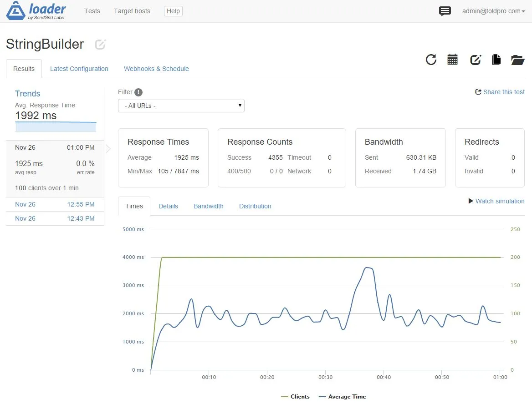This screenshot has height=404, width=532.
Task: Click the Help button
Action: [x=173, y=11]
